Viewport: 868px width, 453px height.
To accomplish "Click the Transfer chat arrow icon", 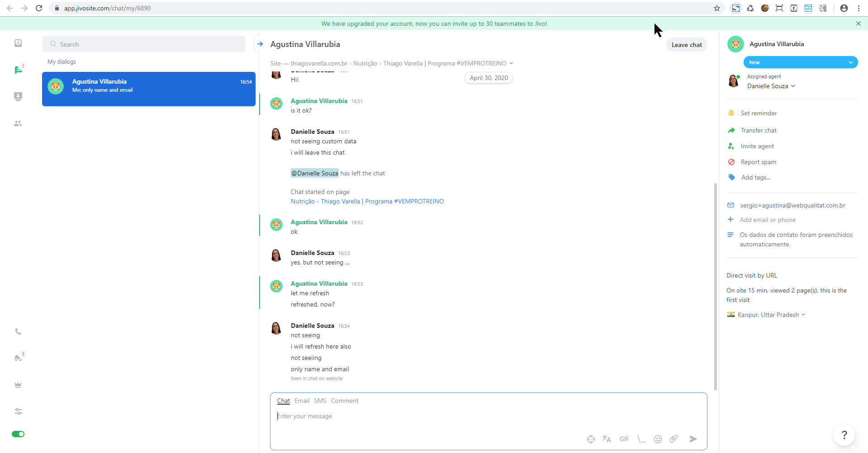I will [x=731, y=130].
